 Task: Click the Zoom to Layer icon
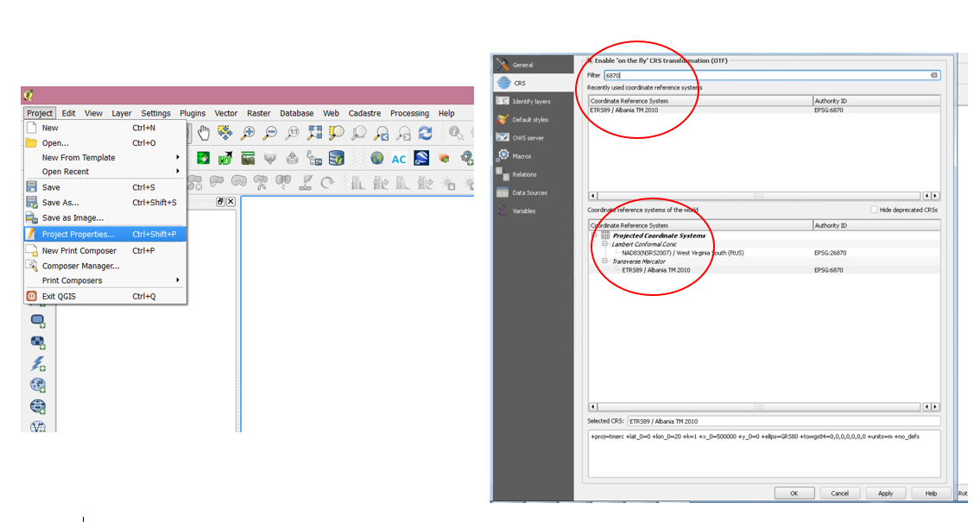point(358,132)
